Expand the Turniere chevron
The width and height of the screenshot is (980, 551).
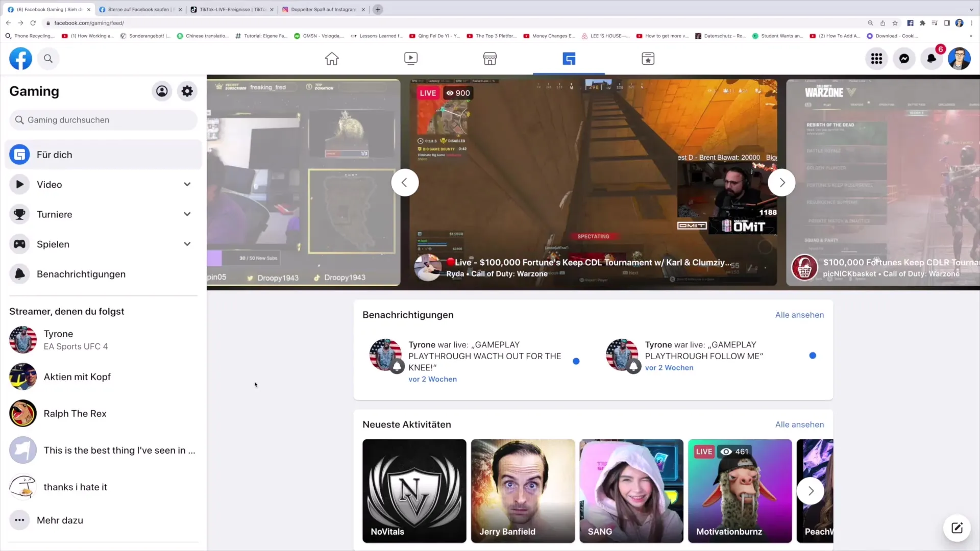pos(187,214)
